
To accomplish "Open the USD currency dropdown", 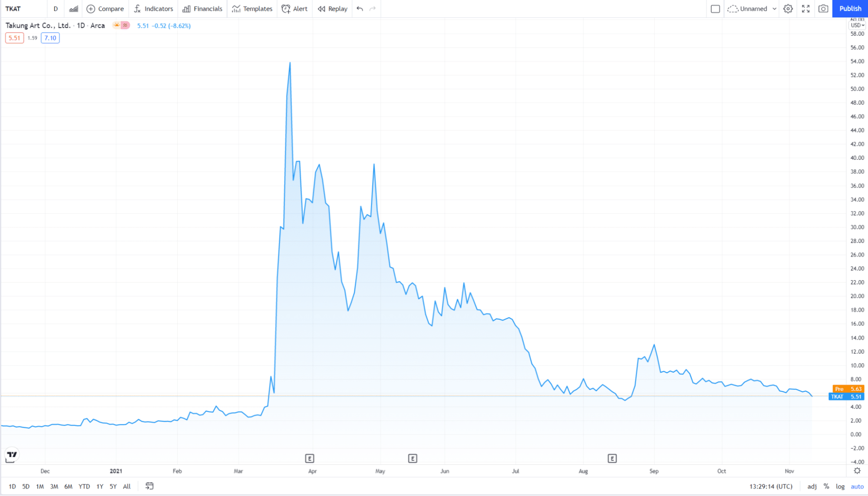I will pyautogui.click(x=857, y=25).
